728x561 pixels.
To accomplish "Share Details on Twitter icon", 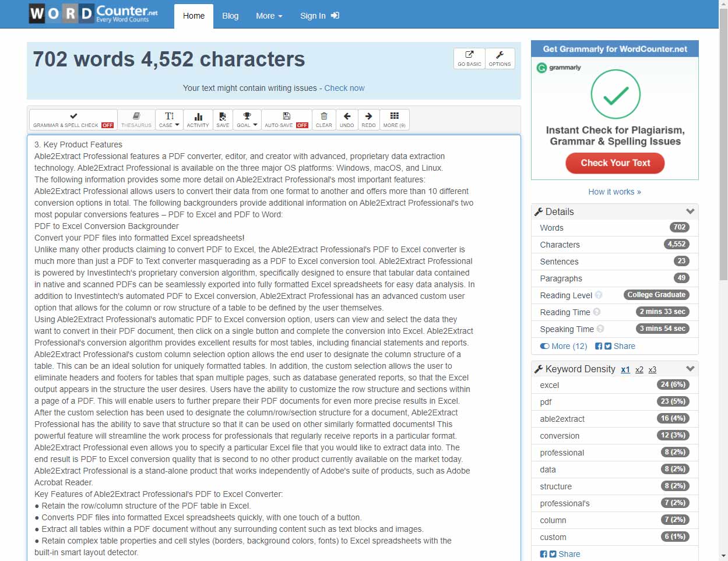I will 608,346.
